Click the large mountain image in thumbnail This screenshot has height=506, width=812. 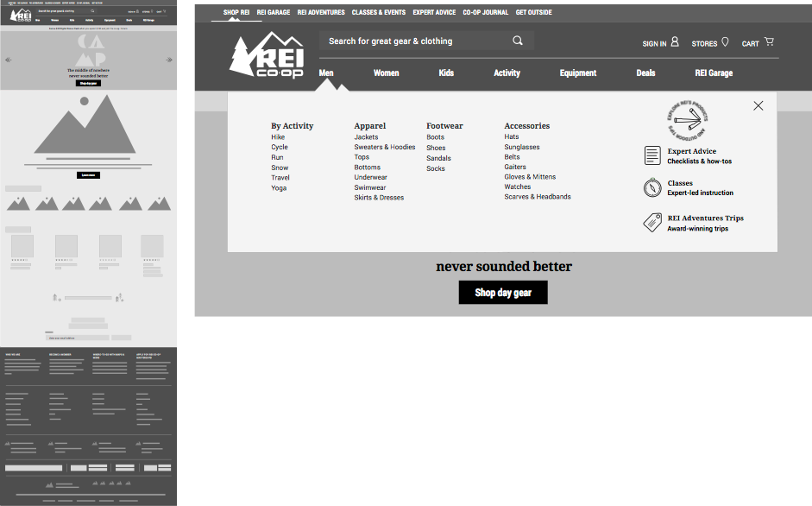[x=85, y=123]
